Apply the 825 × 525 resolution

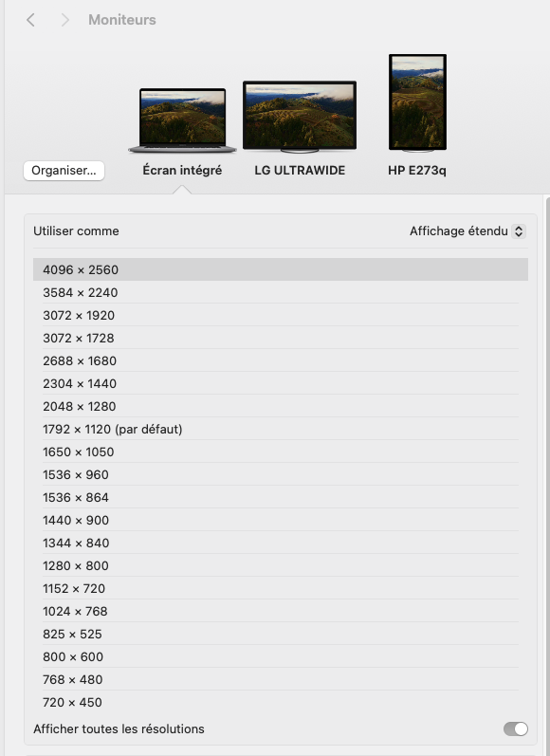coord(281,634)
